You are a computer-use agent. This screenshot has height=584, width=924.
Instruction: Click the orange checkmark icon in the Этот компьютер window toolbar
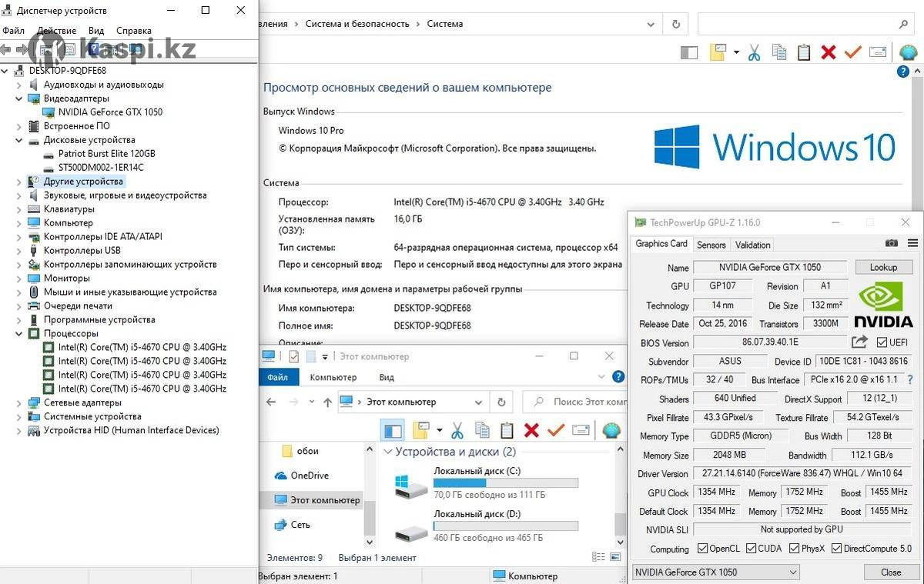pos(556,430)
